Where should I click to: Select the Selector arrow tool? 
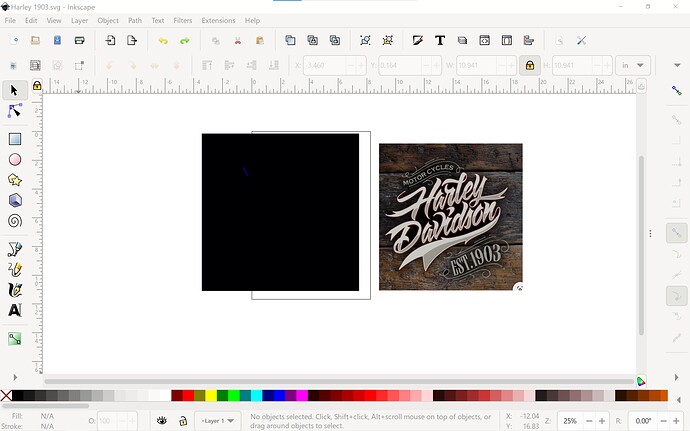[15, 90]
